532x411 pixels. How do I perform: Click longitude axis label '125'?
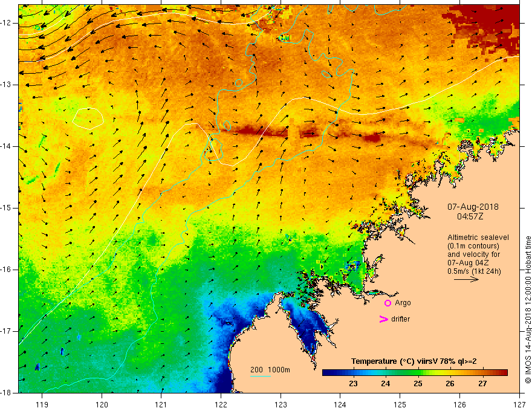tap(400, 404)
